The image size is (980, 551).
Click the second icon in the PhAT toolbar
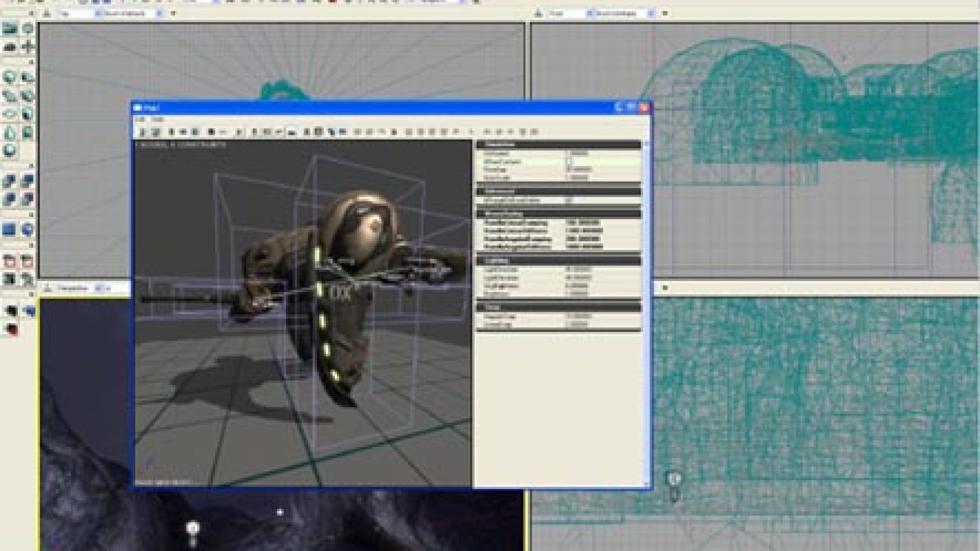point(156,132)
